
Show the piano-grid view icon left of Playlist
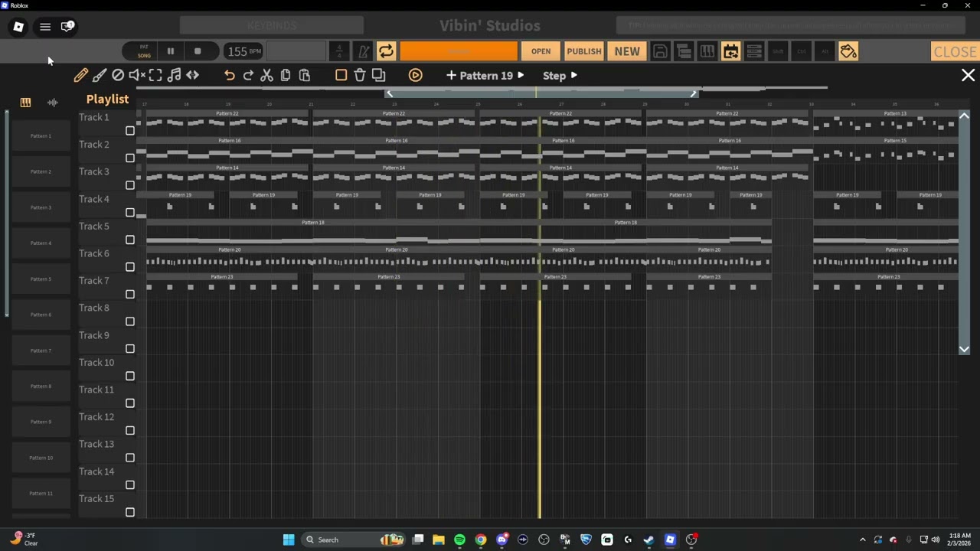tap(25, 102)
